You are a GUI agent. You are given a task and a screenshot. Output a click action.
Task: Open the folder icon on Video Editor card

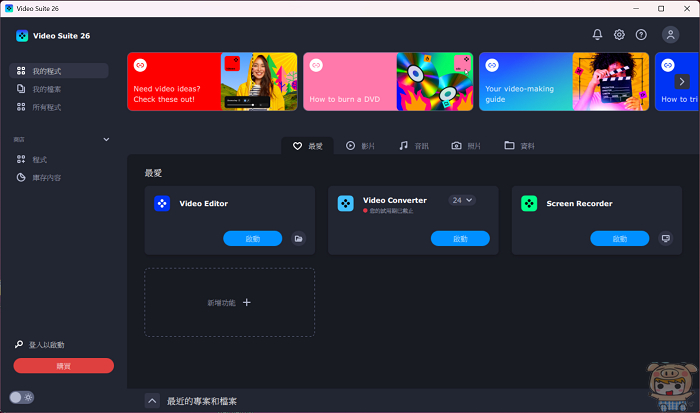[298, 239]
